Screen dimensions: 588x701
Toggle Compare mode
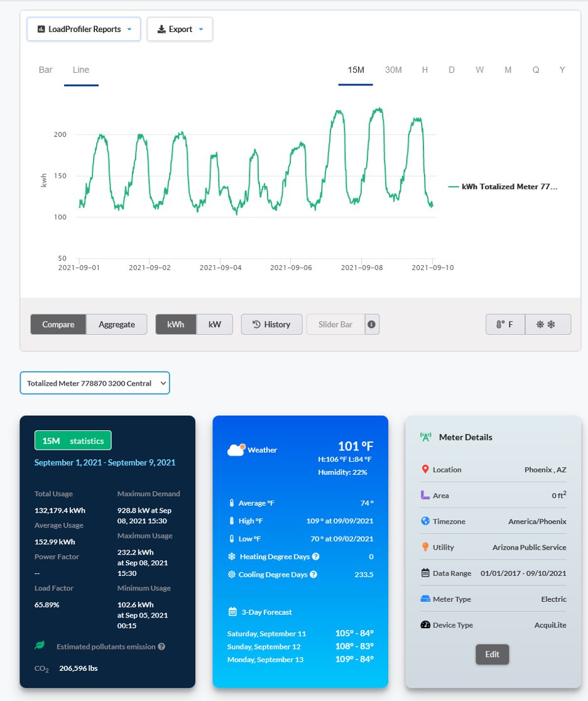[x=58, y=324]
